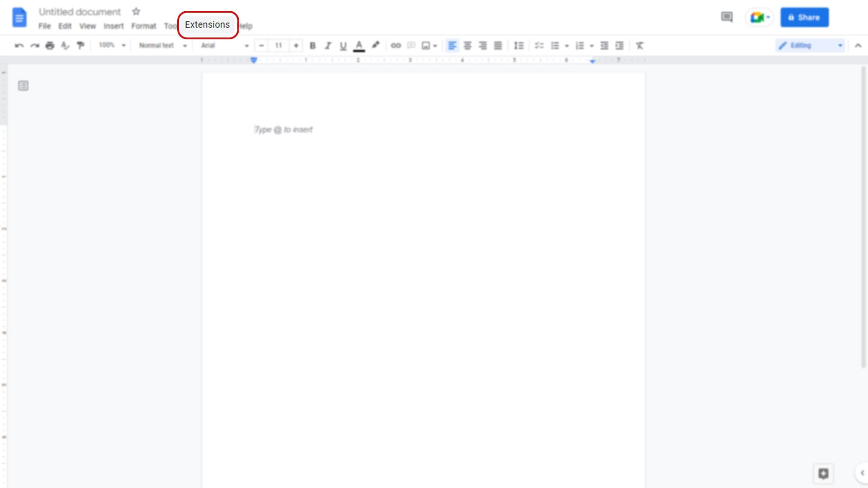868x488 pixels.
Task: Click the Share button
Action: pyautogui.click(x=804, y=17)
